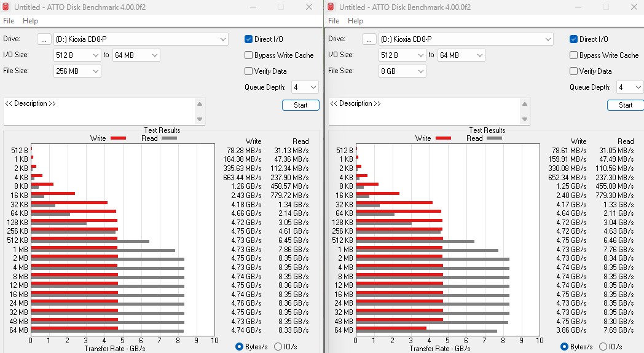
Task: Click the ATTO app icon in right window title
Action: point(331,7)
